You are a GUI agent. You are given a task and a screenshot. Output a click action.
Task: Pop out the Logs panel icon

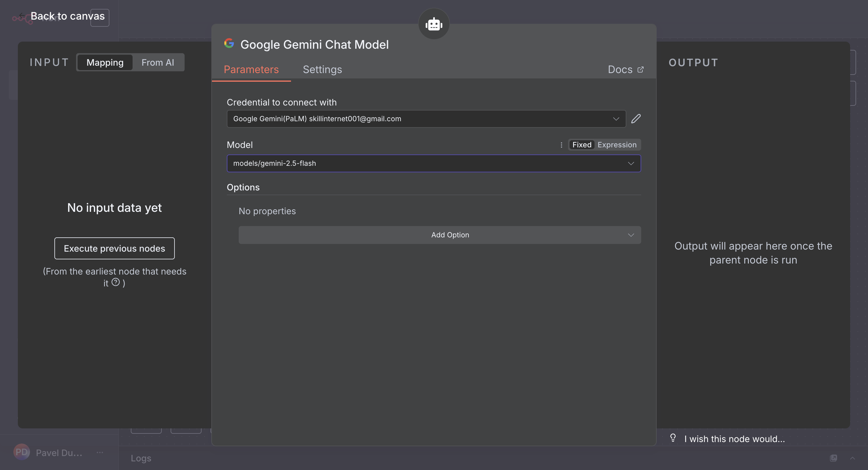pos(833,458)
